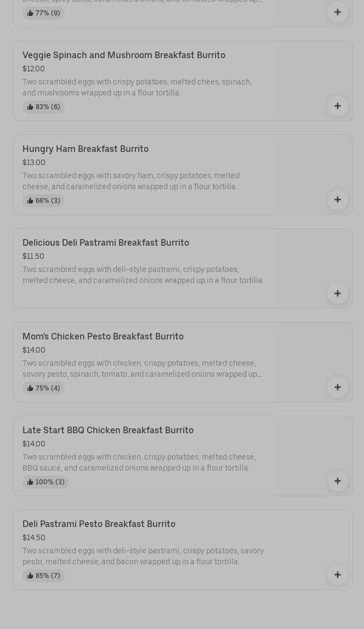Open Veggie Spinach and Mushroom Breakfast Burrito title
The image size is (364, 629).
[124, 55]
